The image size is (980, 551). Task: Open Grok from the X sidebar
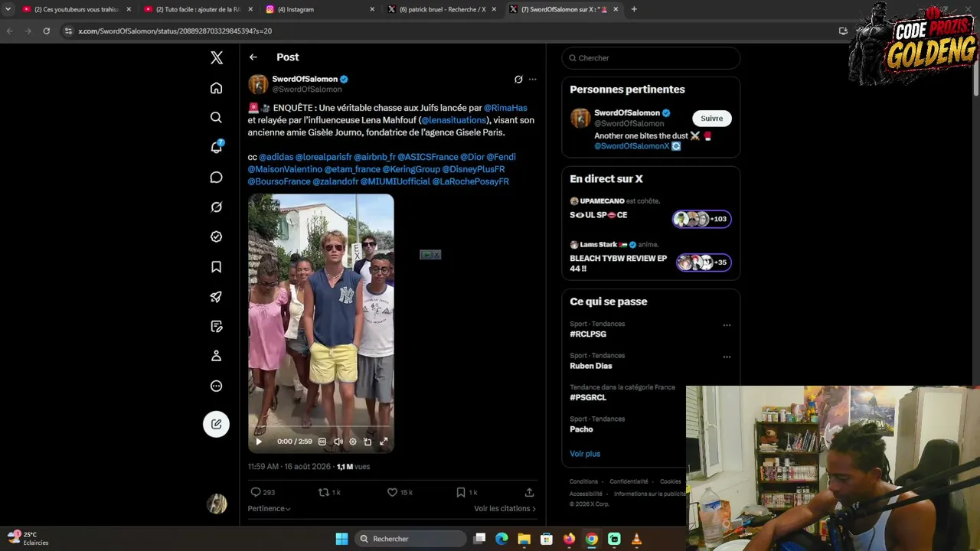pos(217,207)
